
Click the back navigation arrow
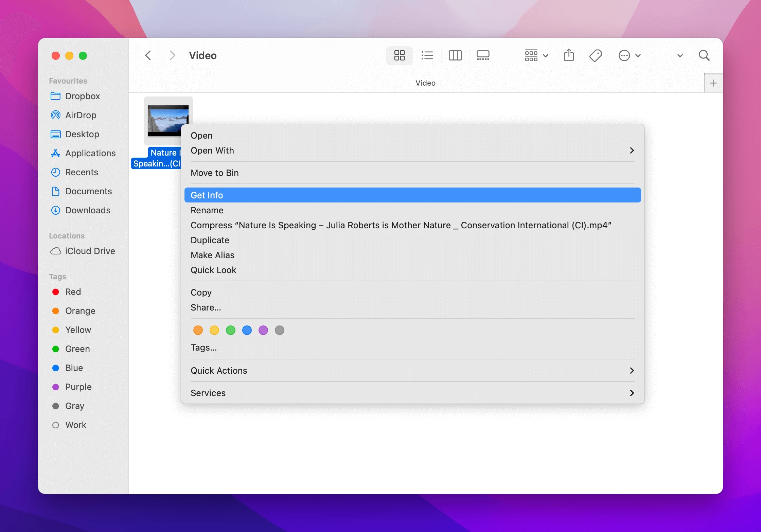pyautogui.click(x=148, y=55)
